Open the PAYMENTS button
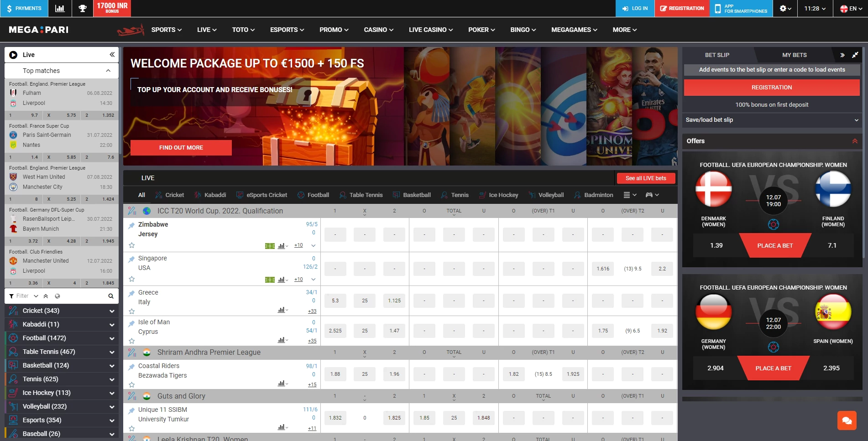The image size is (868, 441). coord(24,8)
